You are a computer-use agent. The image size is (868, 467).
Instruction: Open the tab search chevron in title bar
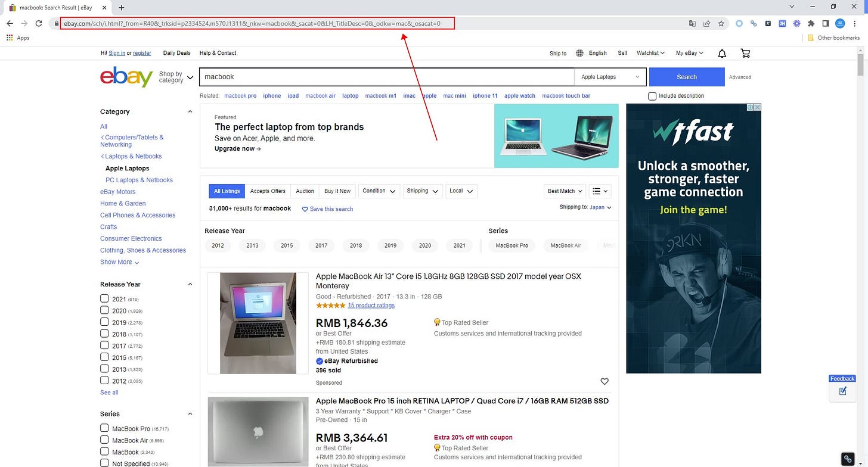[792, 7]
